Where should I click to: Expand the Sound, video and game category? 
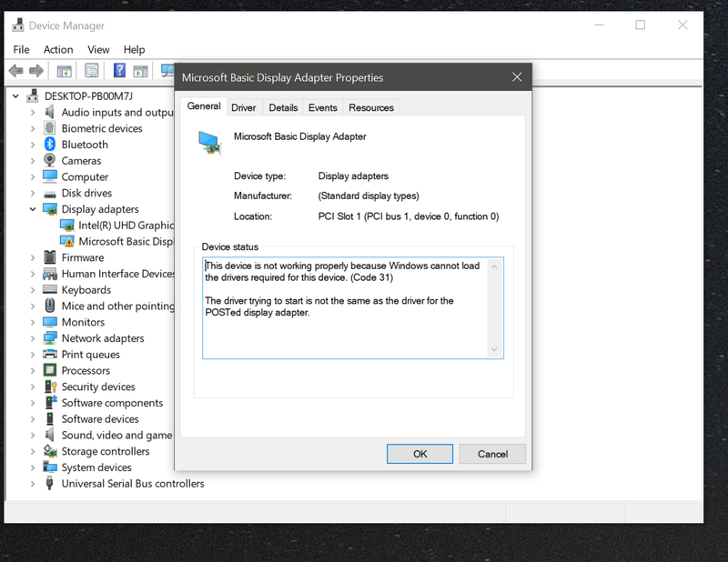pos(33,436)
